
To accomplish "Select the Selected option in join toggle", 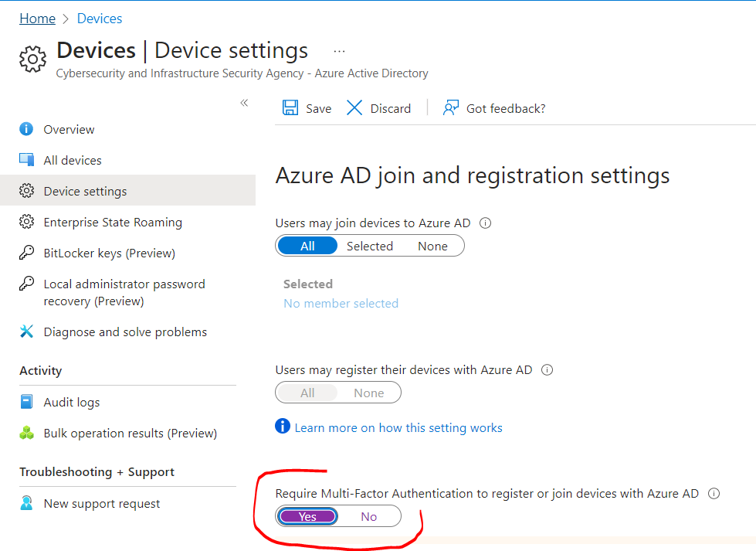I will pyautogui.click(x=370, y=245).
